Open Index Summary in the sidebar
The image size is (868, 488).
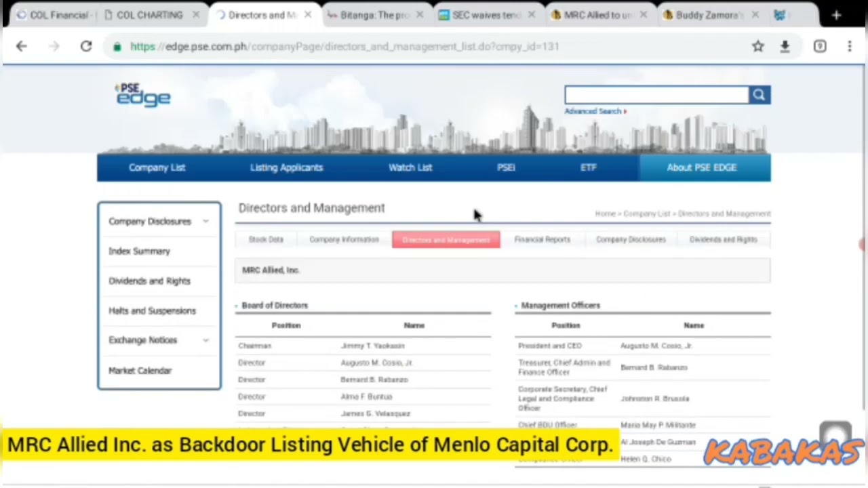click(x=139, y=251)
